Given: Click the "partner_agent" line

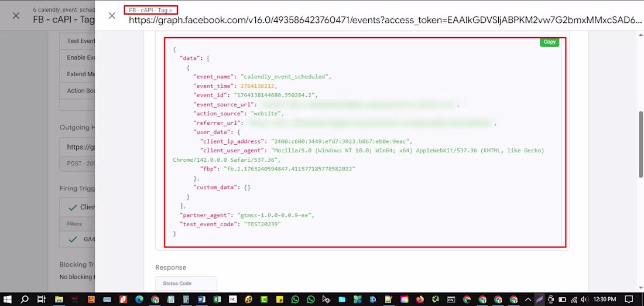Looking at the screenshot, I should [247, 215].
